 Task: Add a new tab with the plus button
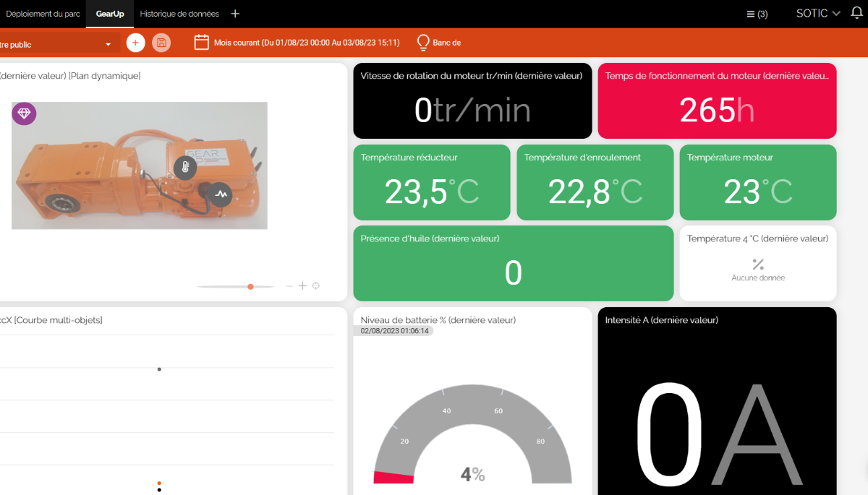(235, 14)
